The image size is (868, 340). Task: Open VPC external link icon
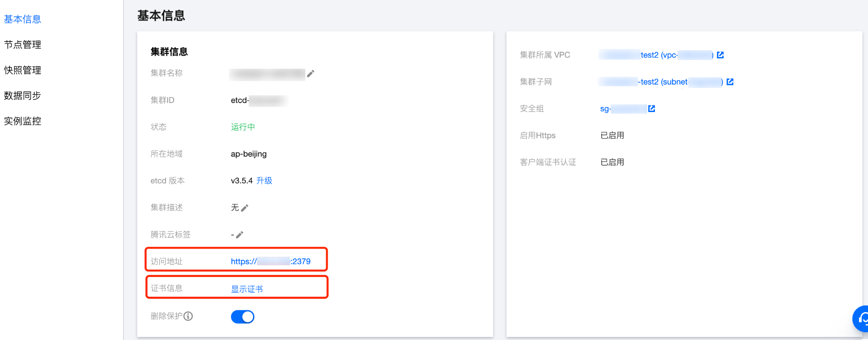click(x=720, y=55)
